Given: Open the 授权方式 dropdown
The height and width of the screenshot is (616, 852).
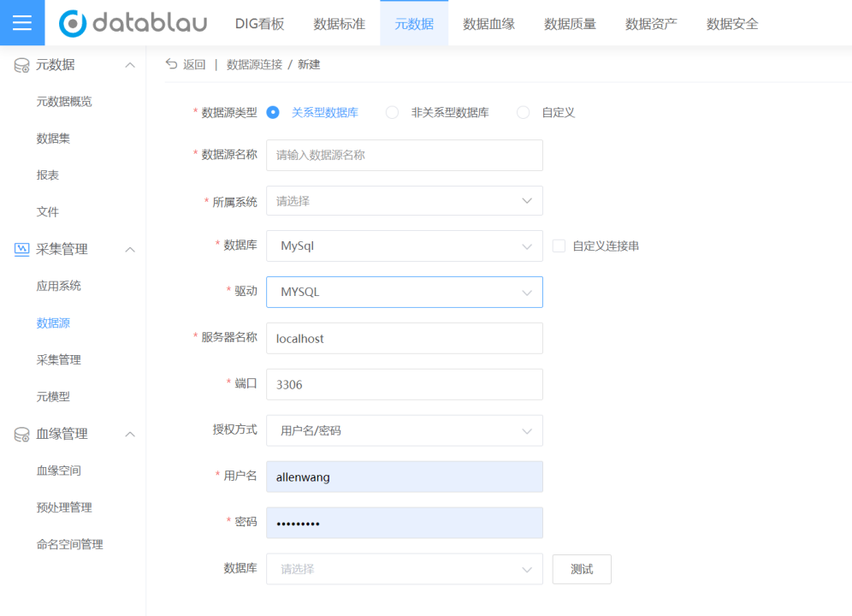Looking at the screenshot, I should pos(405,430).
